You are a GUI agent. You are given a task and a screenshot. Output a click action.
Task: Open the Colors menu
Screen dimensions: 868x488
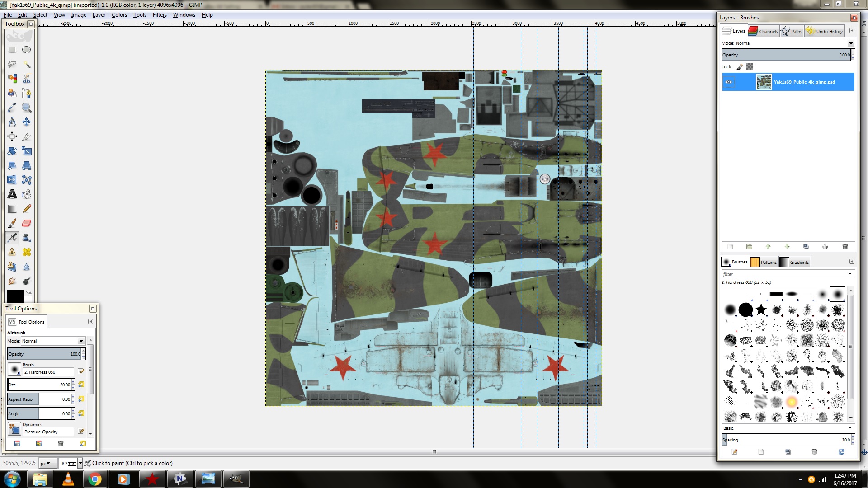click(x=119, y=15)
